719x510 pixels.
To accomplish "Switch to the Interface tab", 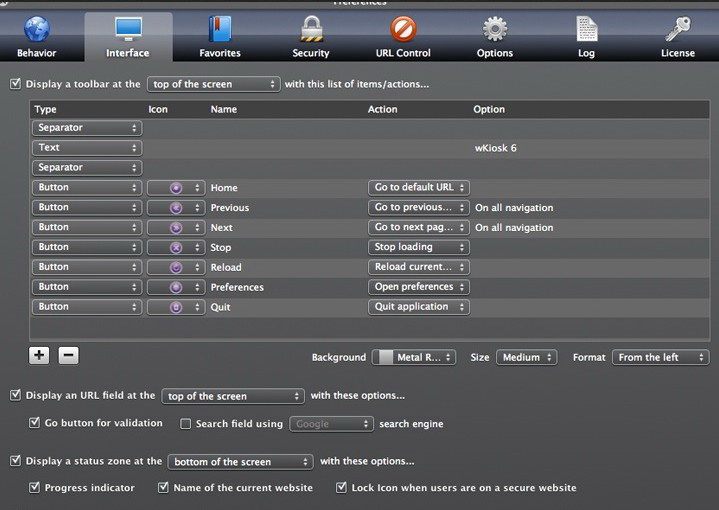I will [x=128, y=36].
